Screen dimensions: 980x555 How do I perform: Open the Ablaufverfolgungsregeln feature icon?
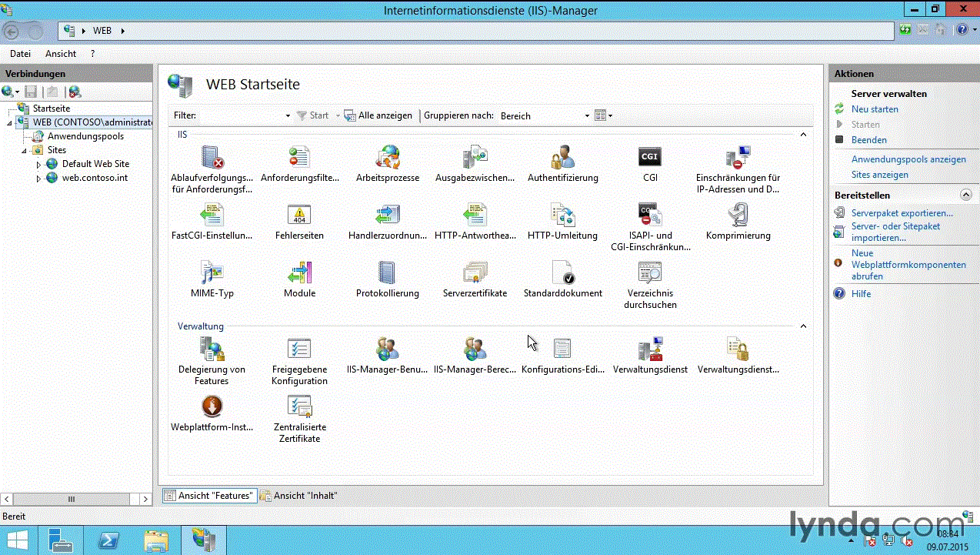(212, 158)
